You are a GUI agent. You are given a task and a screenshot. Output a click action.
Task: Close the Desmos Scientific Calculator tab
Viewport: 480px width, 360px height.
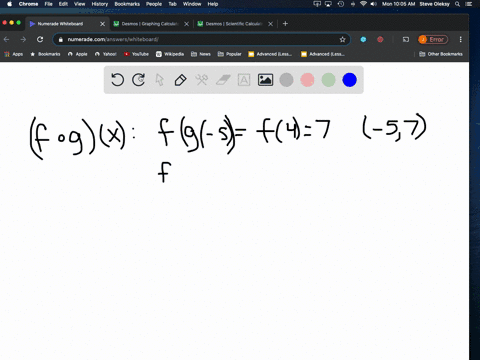point(270,24)
